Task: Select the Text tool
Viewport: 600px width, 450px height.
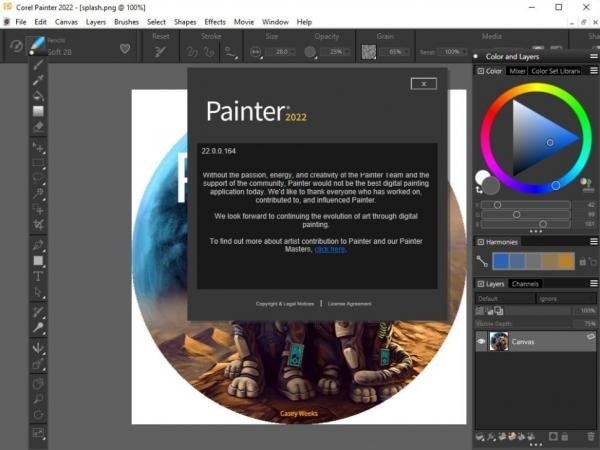Action: [x=38, y=276]
